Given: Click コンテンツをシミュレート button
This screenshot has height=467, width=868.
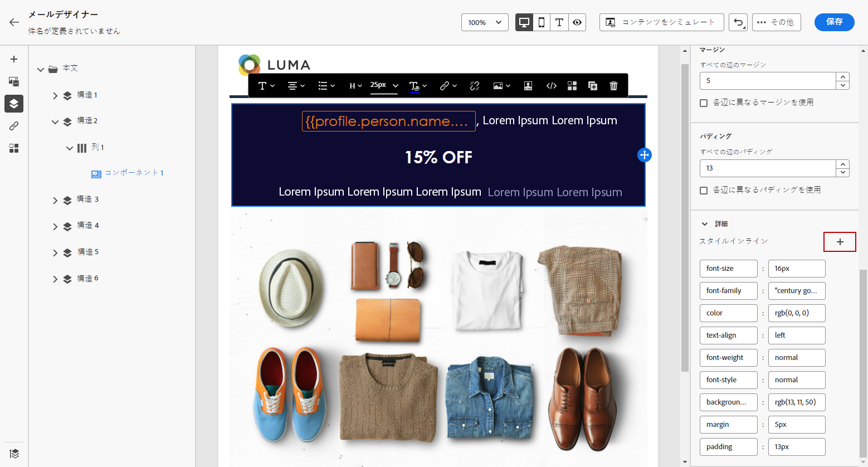Looking at the screenshot, I should 661,22.
